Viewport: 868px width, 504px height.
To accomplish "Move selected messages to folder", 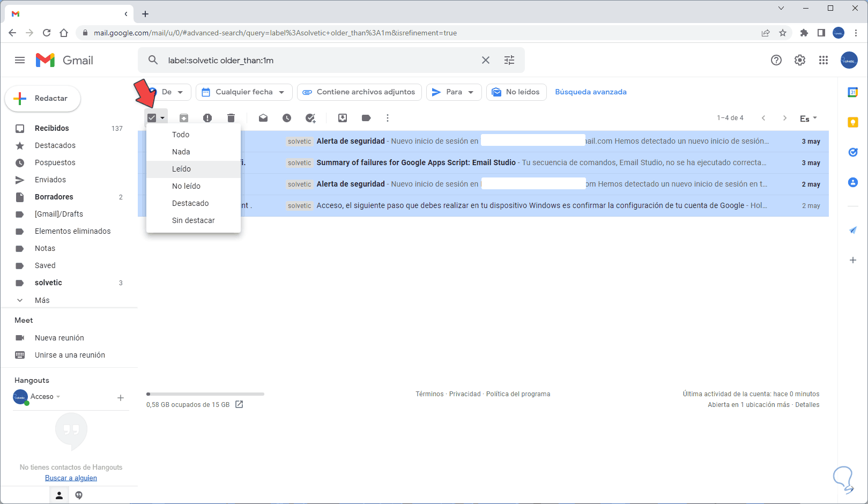I will click(x=343, y=118).
